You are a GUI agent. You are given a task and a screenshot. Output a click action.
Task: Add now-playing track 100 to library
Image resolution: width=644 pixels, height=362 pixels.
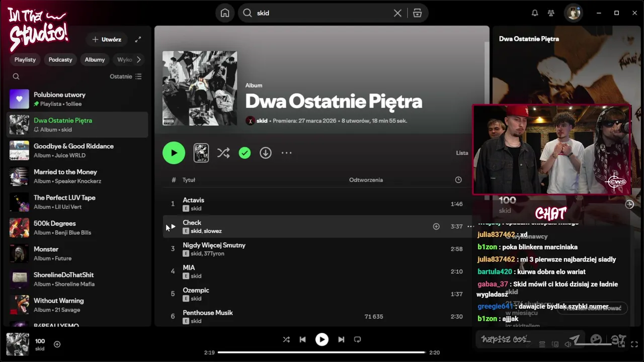pos(57,344)
